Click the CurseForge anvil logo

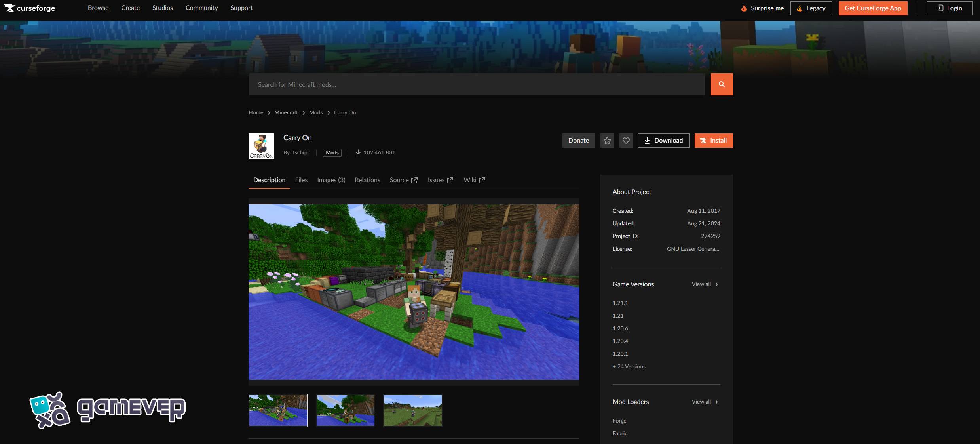coord(9,8)
